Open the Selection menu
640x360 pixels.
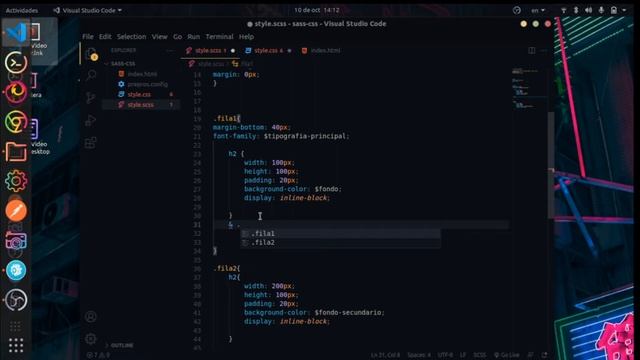click(131, 37)
